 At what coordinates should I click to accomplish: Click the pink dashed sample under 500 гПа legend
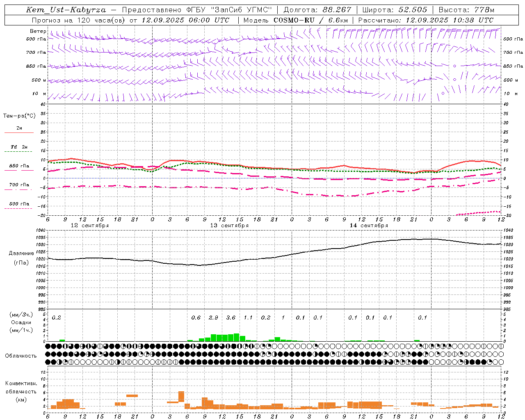(18, 209)
